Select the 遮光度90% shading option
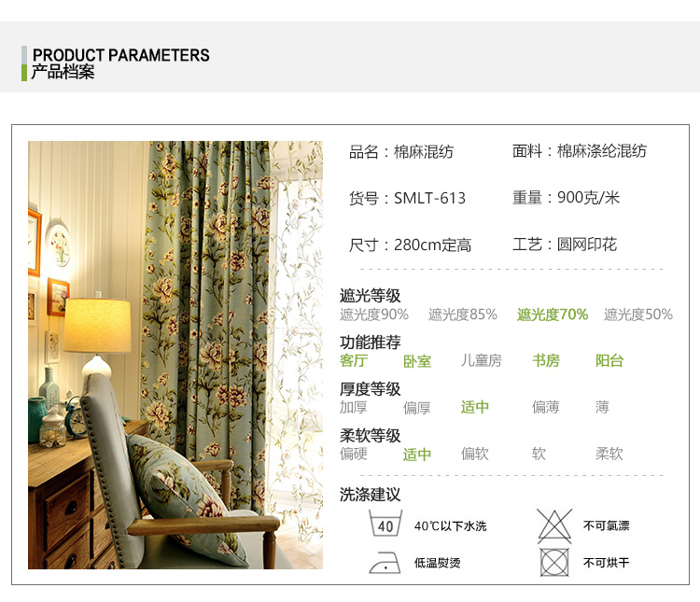 point(374,315)
